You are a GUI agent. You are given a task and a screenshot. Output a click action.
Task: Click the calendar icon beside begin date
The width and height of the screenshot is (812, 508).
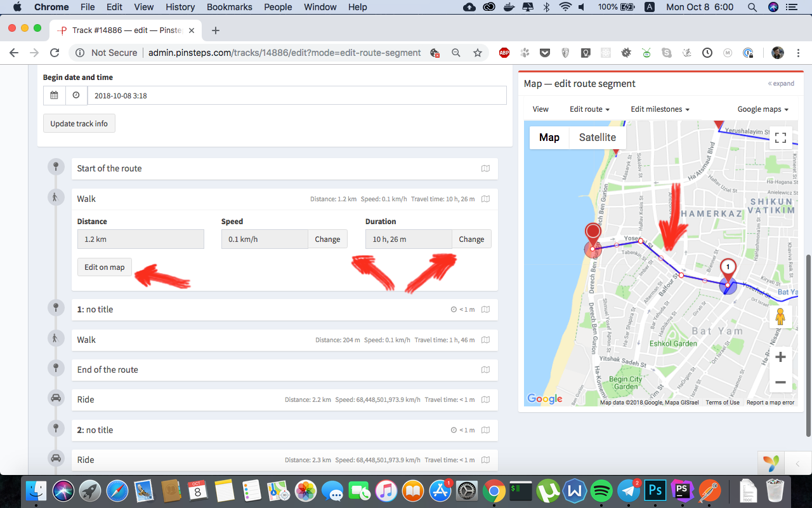click(55, 95)
